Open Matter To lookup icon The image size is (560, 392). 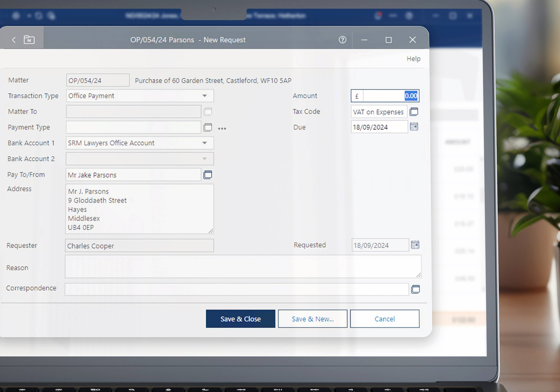(208, 111)
